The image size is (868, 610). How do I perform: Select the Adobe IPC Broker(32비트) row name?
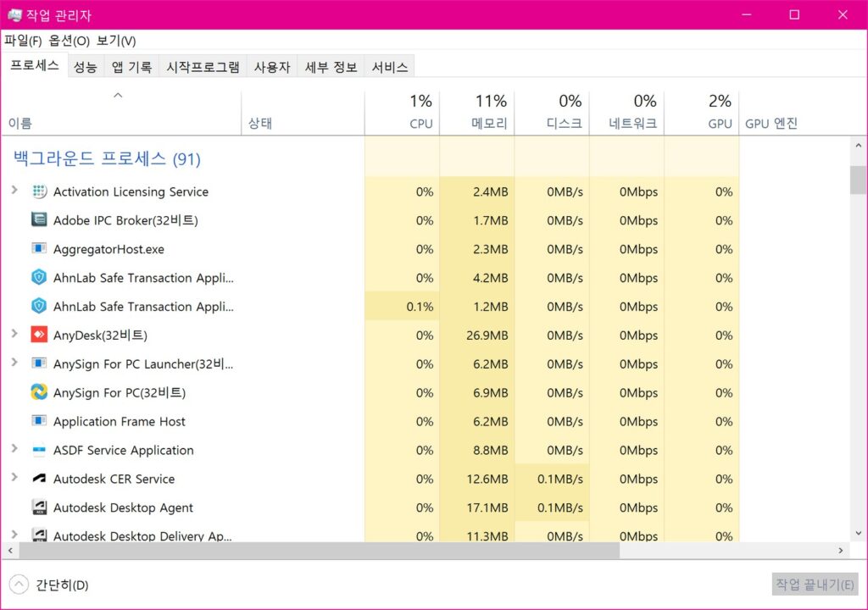click(x=125, y=220)
